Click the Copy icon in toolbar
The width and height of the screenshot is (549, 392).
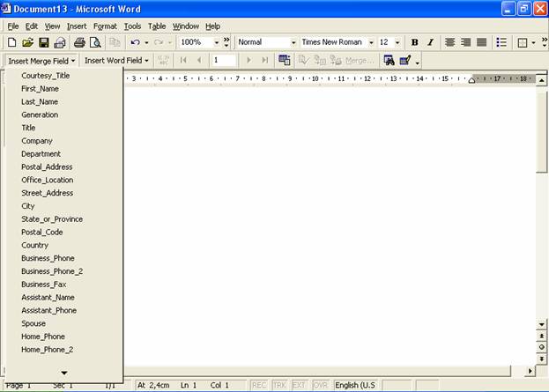point(115,42)
